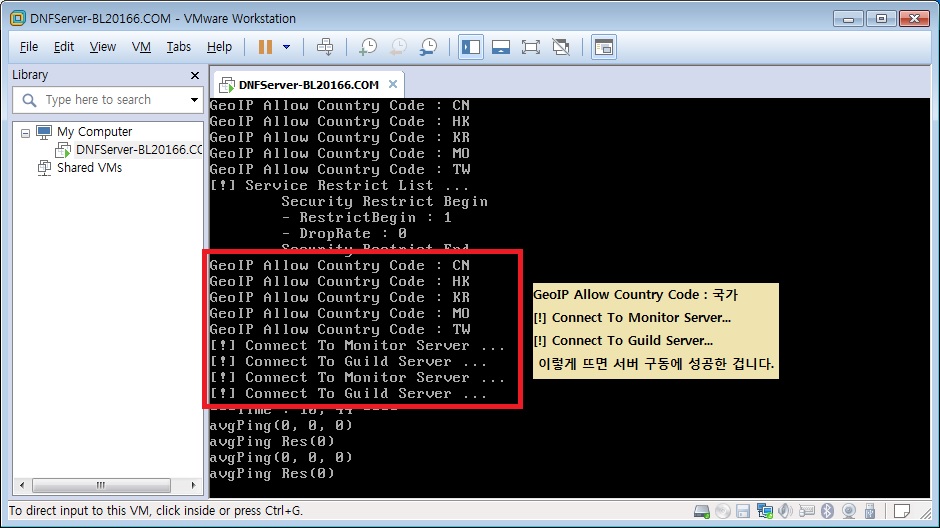The image size is (940, 528).
Task: Open the Edit menu
Action: coord(64,47)
